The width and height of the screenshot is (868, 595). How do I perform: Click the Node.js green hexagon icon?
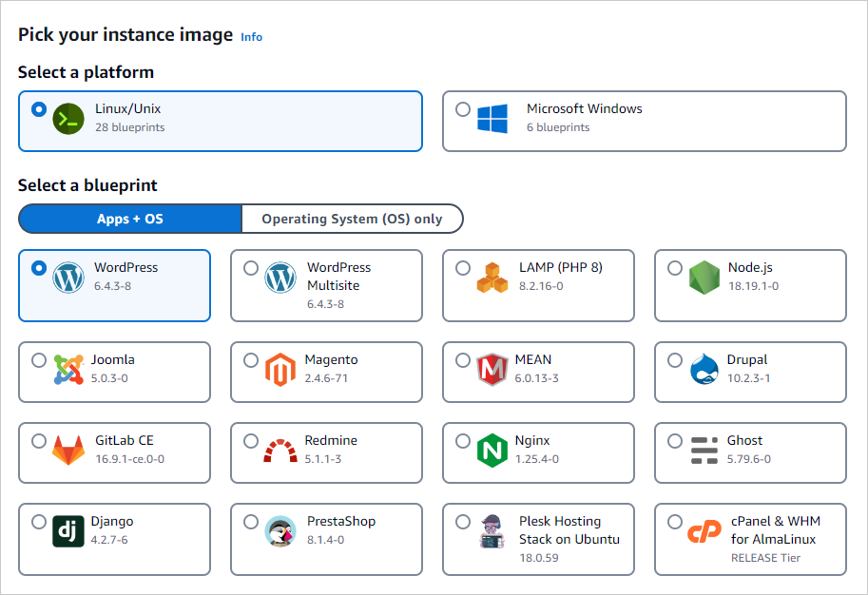704,278
